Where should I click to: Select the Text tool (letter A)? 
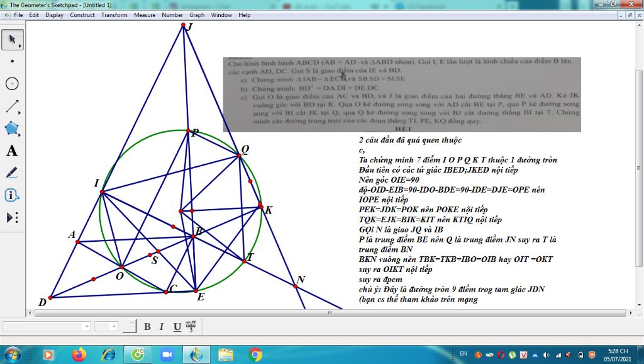point(13,151)
